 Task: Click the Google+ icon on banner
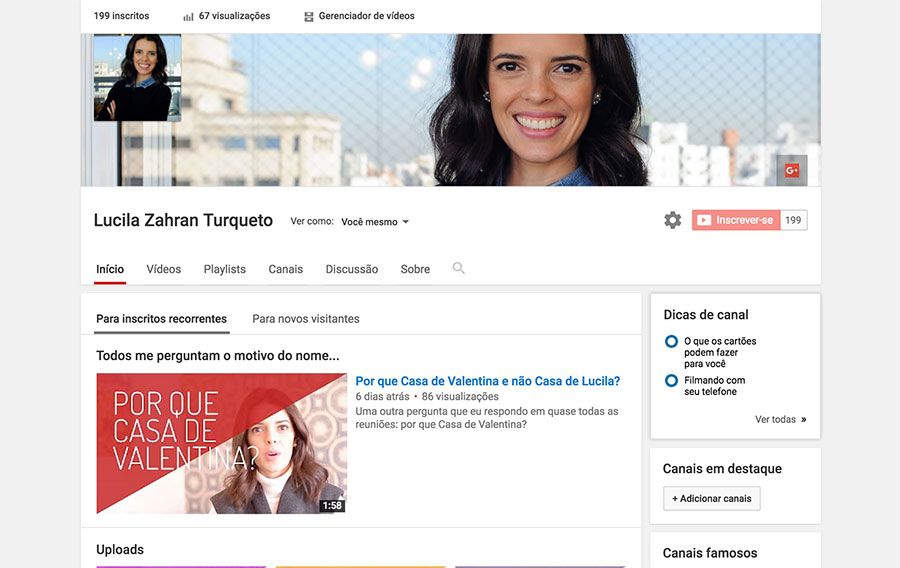791,170
